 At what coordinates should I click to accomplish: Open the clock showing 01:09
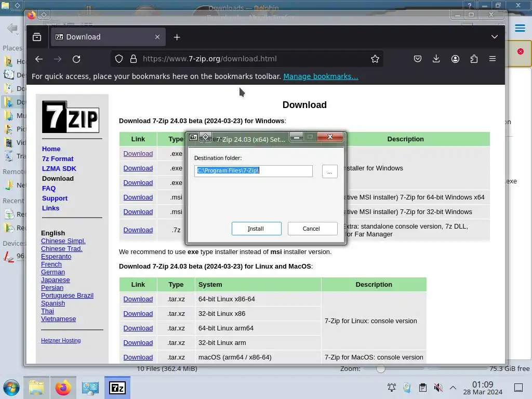point(483,388)
